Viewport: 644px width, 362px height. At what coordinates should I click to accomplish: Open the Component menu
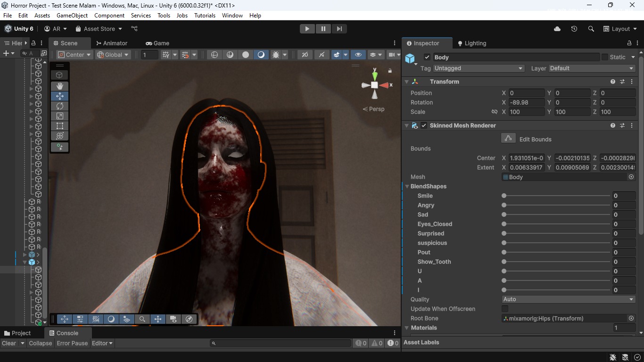click(x=109, y=16)
